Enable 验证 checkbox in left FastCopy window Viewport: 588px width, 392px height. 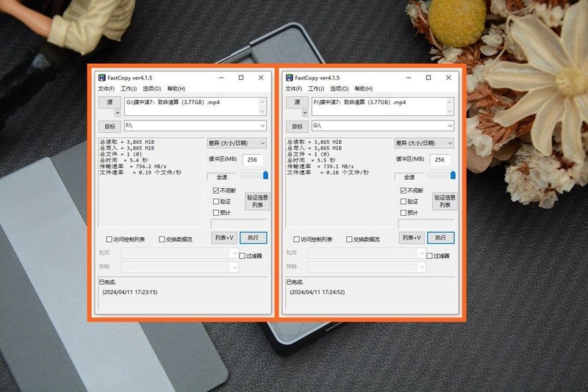tap(216, 201)
